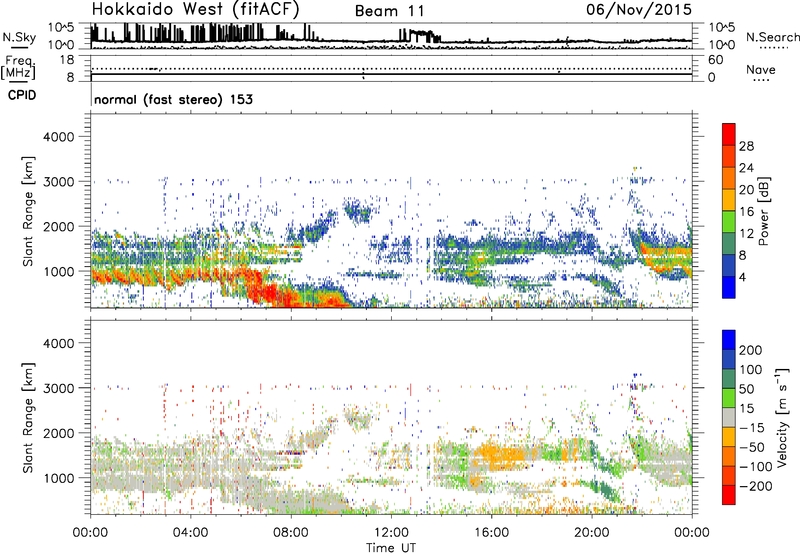800x554 pixels.
Task: Click '4000' tick on power panel axis
Action: tap(58, 137)
